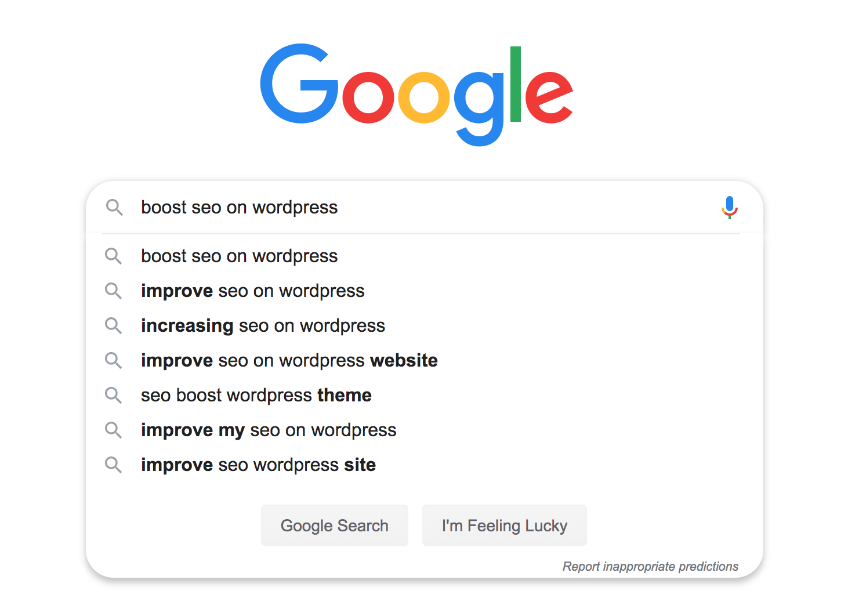Click the voice search microphone icon

(x=730, y=208)
